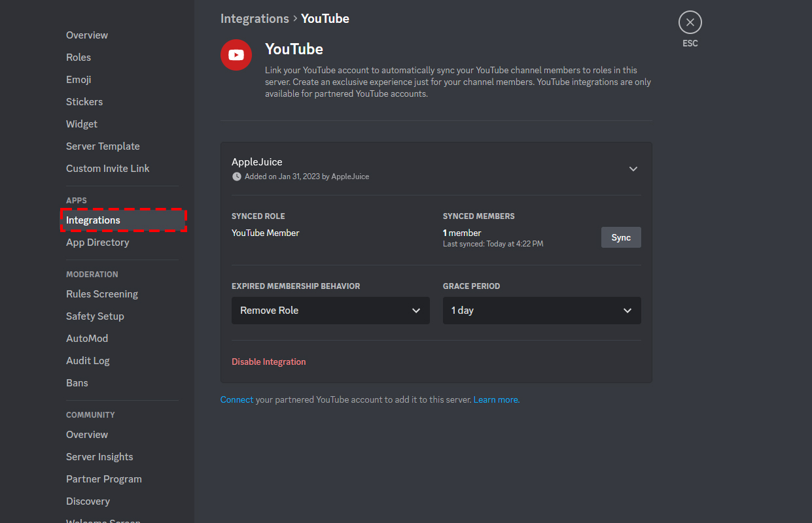Click the AppleJuice integration name
Screen dimensions: 812x523
(257, 162)
